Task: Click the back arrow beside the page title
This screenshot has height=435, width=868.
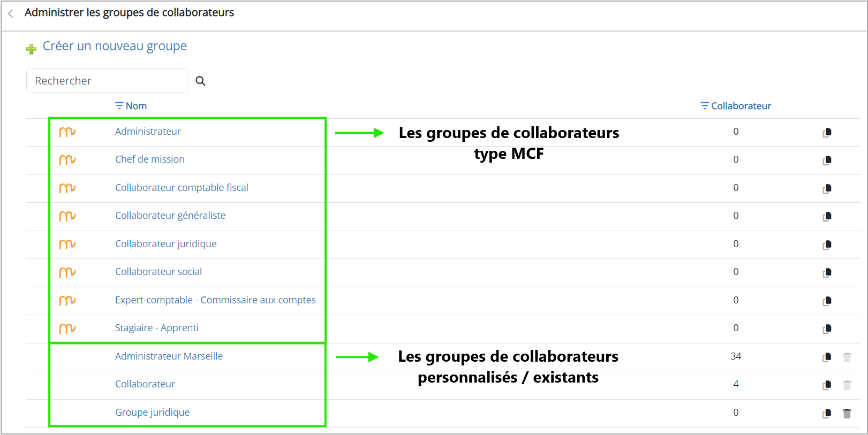Action: click(11, 13)
